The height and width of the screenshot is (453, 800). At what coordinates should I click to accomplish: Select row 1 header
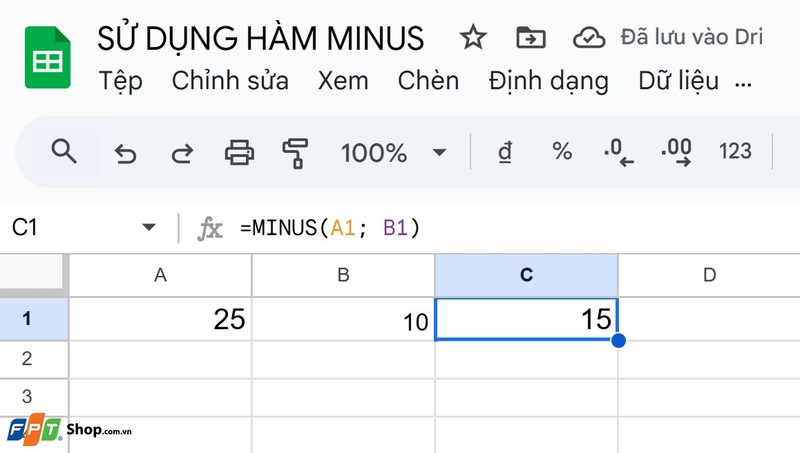tap(34, 319)
